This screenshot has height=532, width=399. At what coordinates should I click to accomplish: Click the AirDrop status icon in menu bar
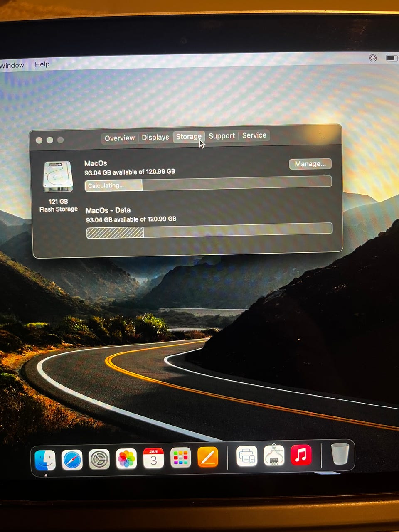click(x=373, y=58)
